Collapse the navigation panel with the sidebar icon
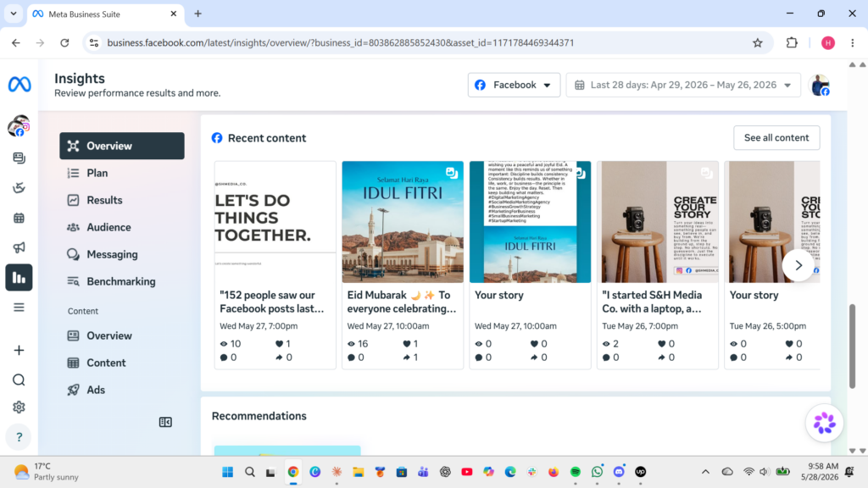 pos(165,422)
